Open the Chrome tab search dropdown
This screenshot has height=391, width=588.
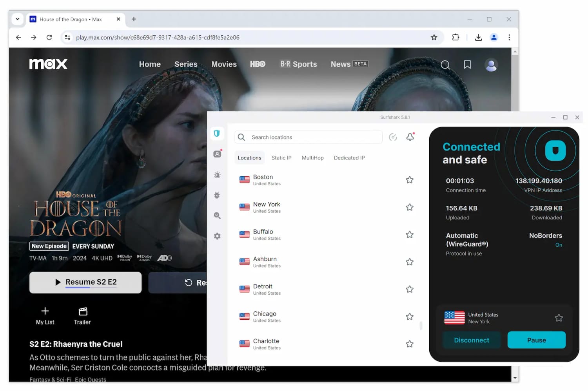pyautogui.click(x=18, y=19)
